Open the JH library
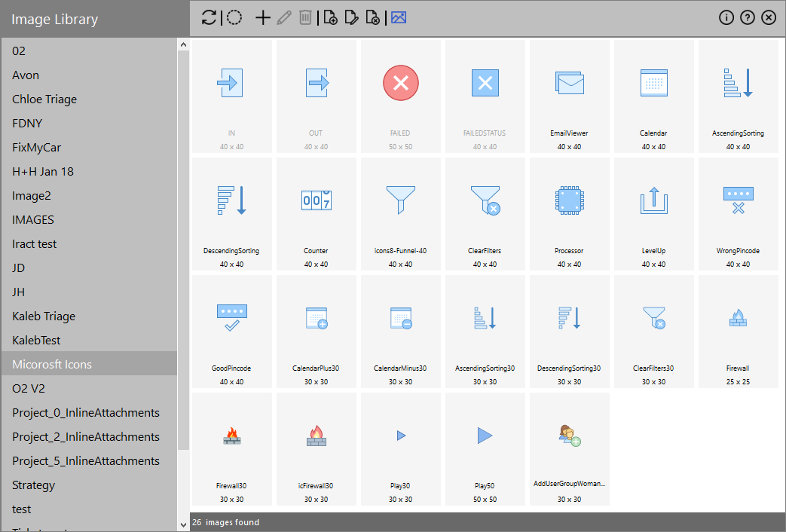This screenshot has width=786, height=532. pyautogui.click(x=89, y=292)
